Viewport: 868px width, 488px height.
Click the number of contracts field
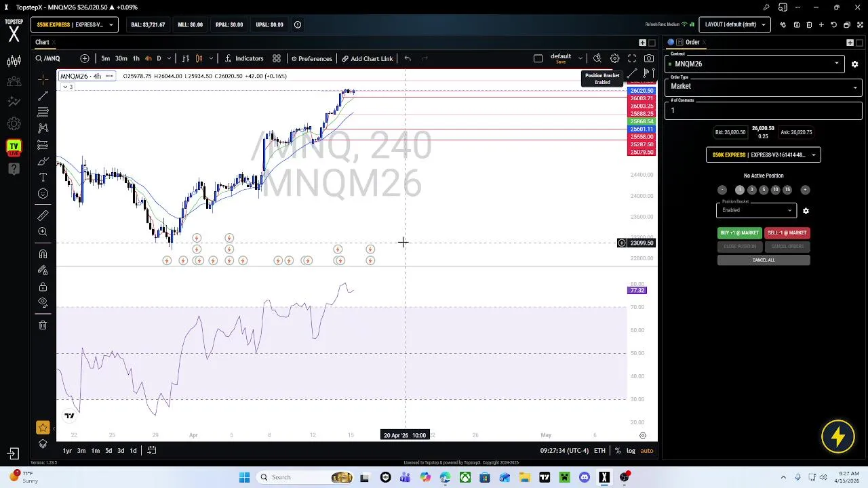pos(764,110)
